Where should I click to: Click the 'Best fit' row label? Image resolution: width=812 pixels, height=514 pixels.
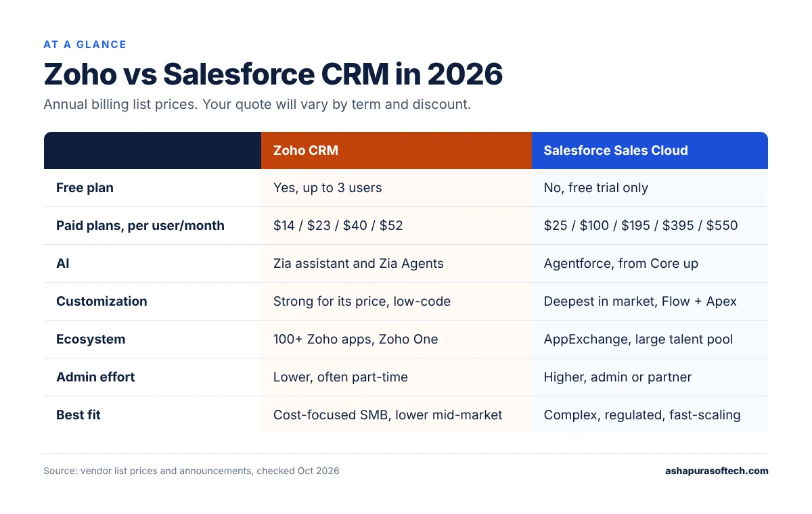pos(78,415)
